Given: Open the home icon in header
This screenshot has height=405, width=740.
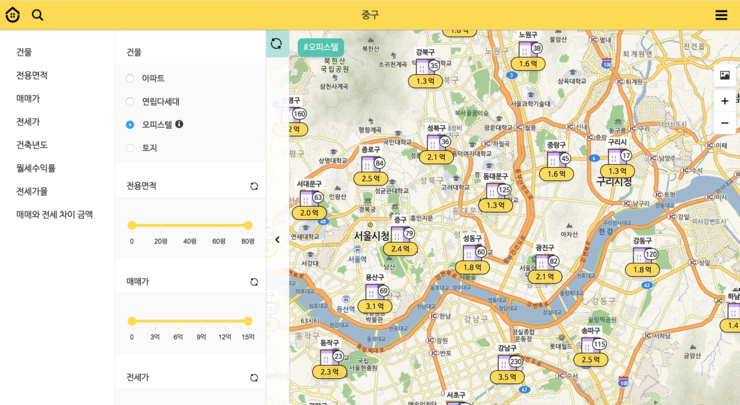Looking at the screenshot, I should tap(13, 15).
